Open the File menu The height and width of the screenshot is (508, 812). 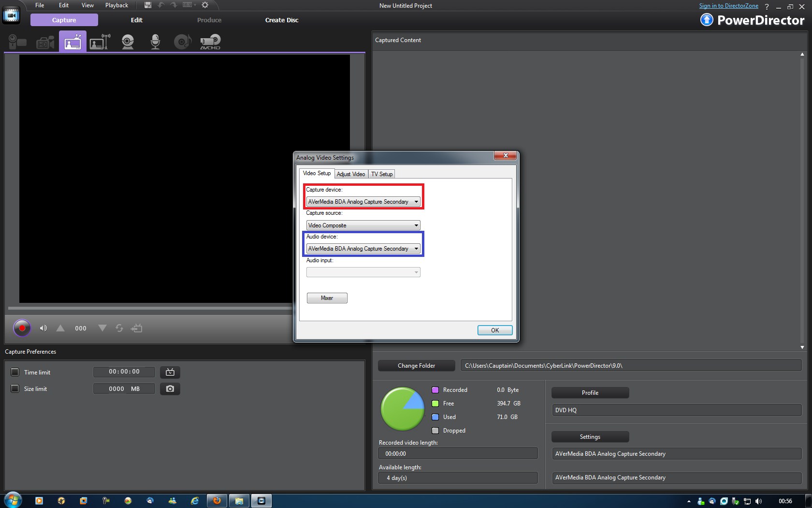coord(40,5)
